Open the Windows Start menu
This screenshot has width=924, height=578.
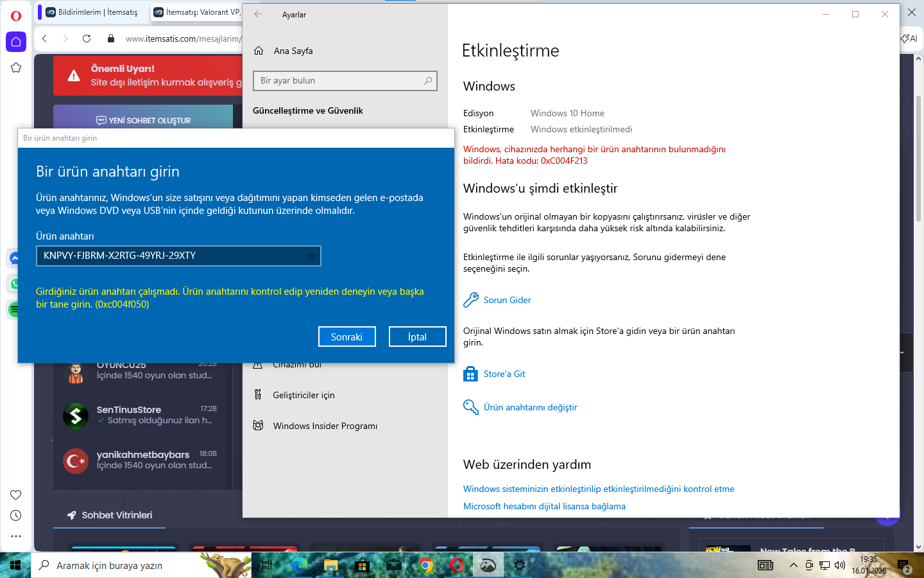(x=15, y=565)
